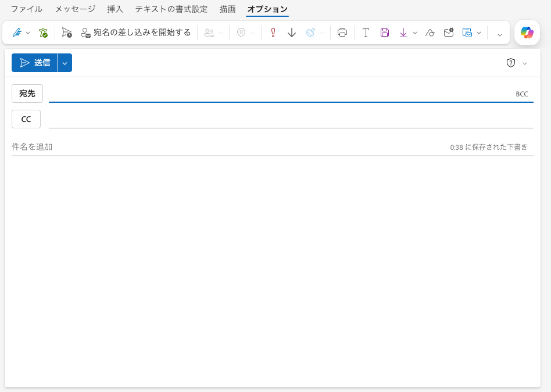Expand the location pin dropdown
Image resolution: width=551 pixels, height=392 pixels.
(253, 33)
